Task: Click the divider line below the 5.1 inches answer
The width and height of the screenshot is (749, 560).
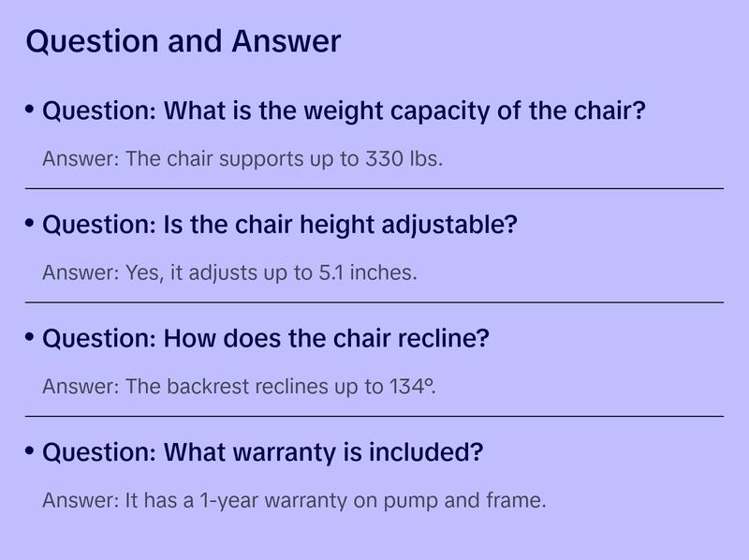Action: (x=374, y=302)
